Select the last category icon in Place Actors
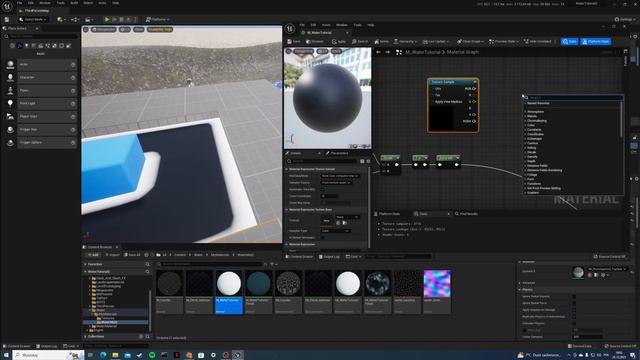The width and height of the screenshot is (640, 360). 69,46
